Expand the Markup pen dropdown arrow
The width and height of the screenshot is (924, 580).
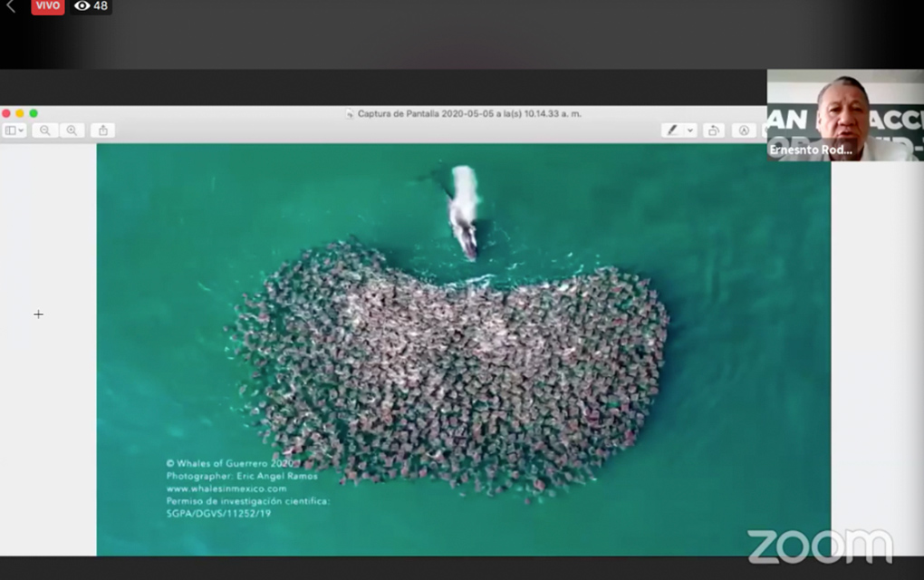click(x=690, y=130)
